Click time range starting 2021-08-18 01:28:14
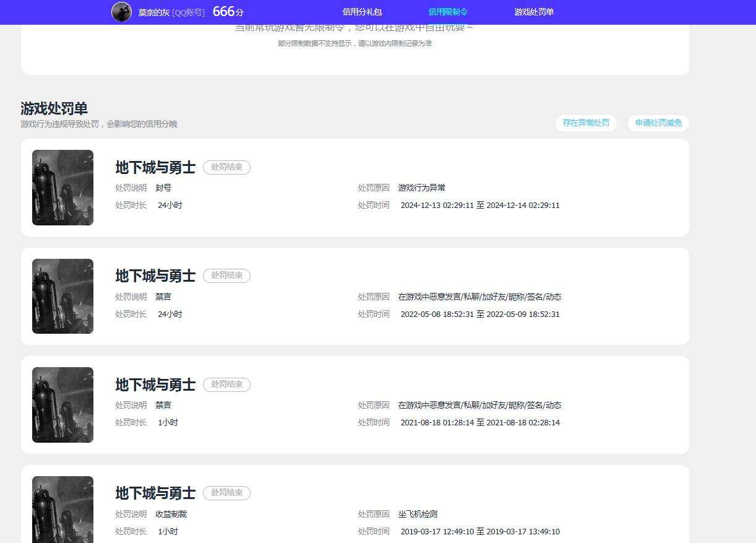This screenshot has width=756, height=543. [x=480, y=422]
